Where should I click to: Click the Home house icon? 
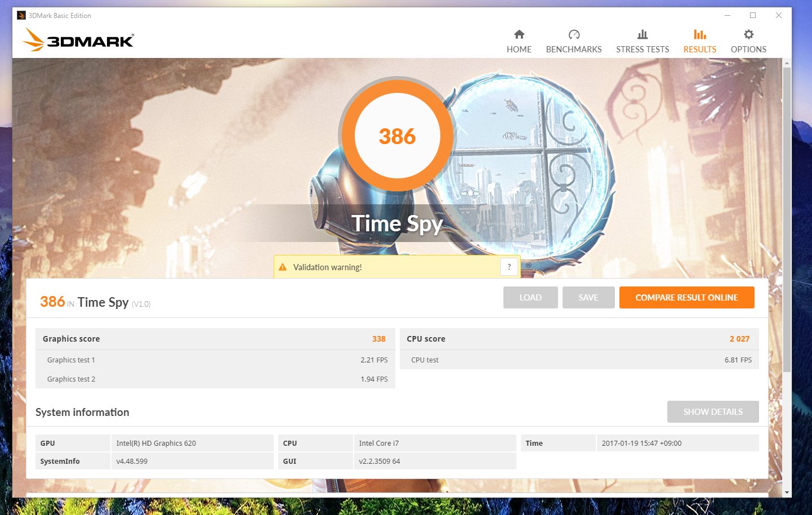[x=519, y=34]
